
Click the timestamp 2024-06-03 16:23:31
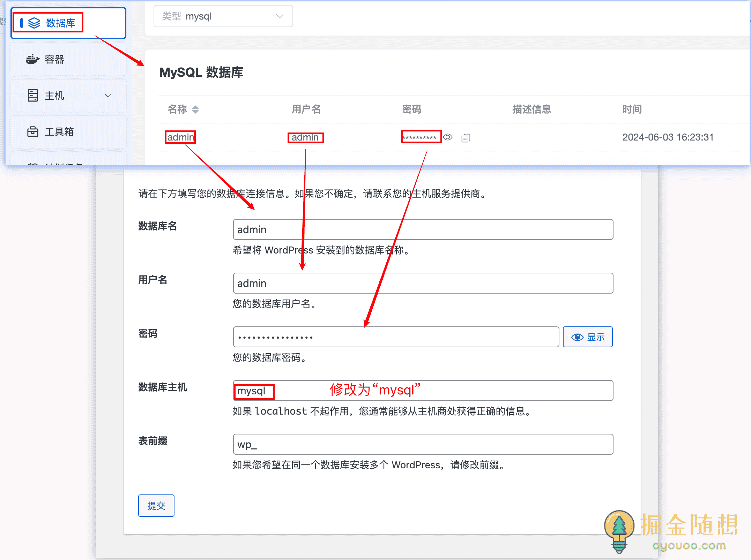point(668,137)
